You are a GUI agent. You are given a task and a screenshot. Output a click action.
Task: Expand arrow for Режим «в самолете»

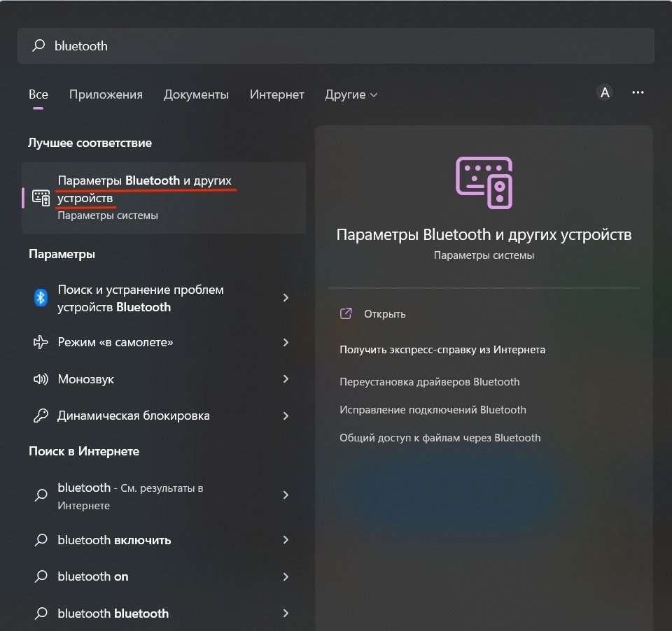point(286,342)
